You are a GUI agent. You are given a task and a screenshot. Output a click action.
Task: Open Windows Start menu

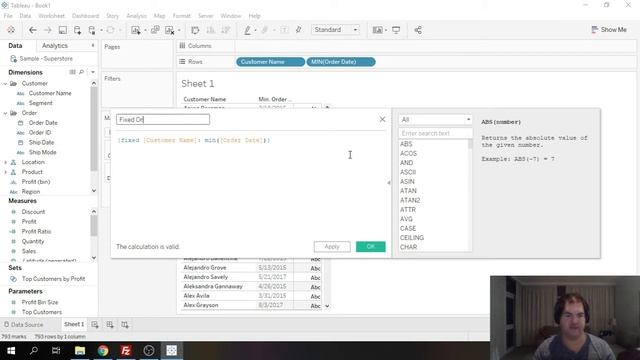[11, 351]
